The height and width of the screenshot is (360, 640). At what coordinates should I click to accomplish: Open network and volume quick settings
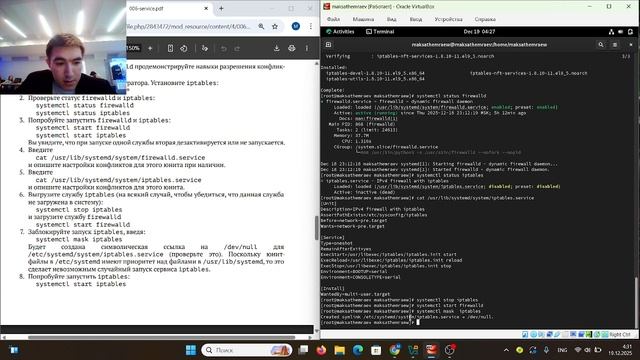click(588, 350)
